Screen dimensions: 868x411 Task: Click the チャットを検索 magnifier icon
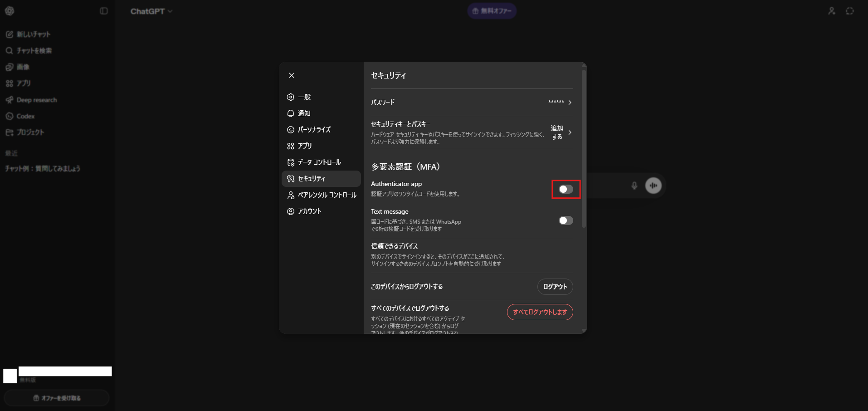(x=9, y=51)
